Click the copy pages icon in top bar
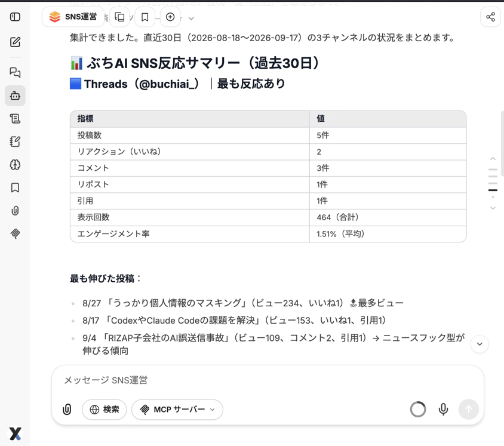 (119, 17)
